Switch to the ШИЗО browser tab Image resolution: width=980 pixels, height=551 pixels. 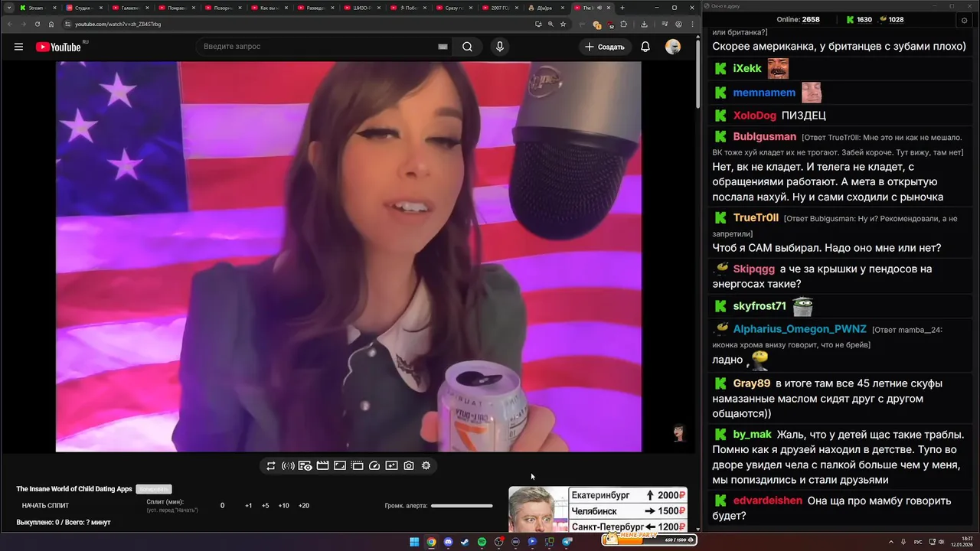point(361,8)
